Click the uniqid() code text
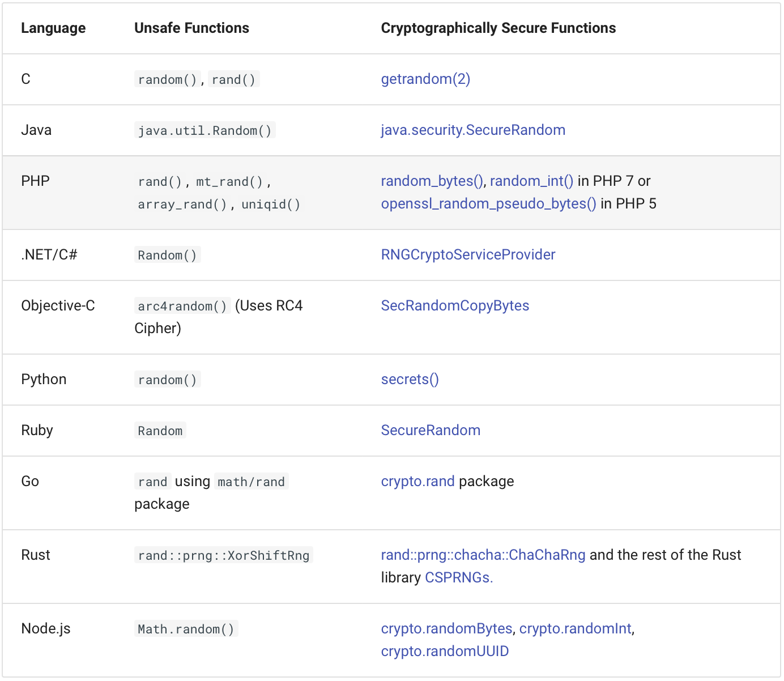The height and width of the screenshot is (681, 784). tap(271, 204)
